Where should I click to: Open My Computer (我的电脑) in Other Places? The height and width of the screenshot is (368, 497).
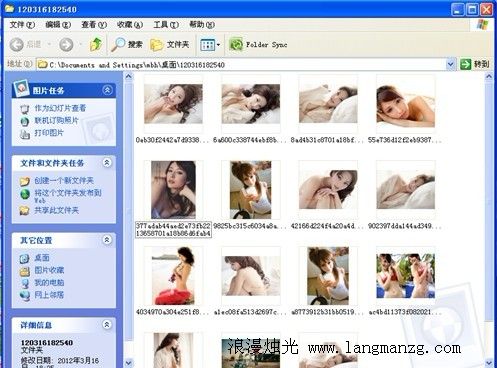click(49, 283)
